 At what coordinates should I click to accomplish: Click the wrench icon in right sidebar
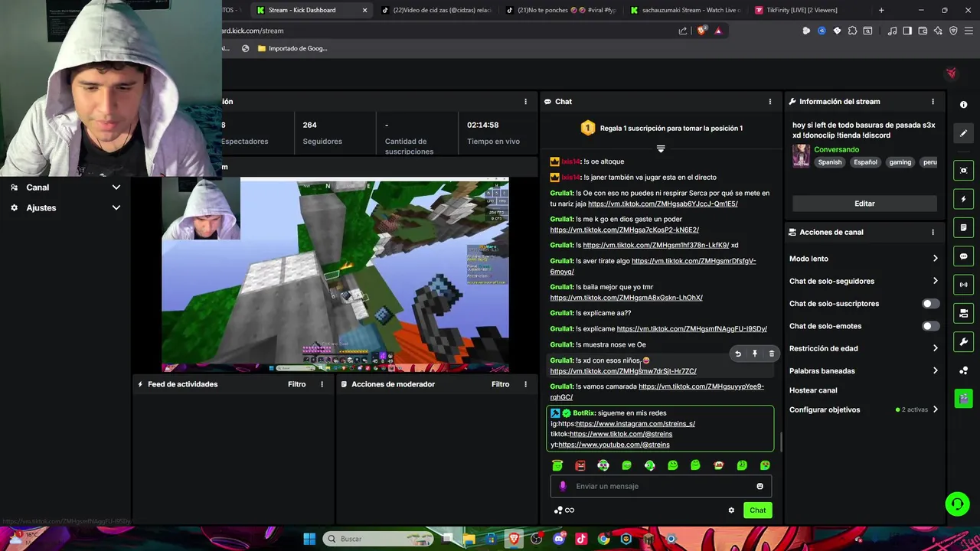(964, 341)
